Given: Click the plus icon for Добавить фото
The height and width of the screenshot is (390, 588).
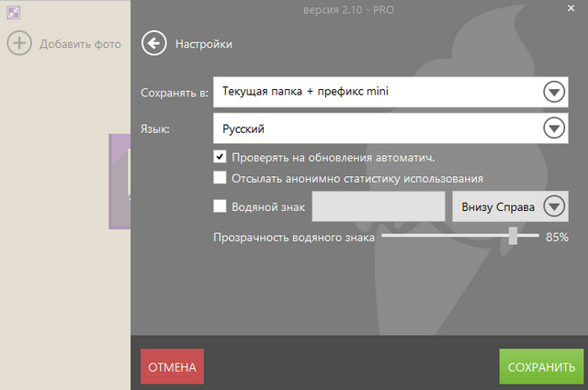Looking at the screenshot, I should [19, 43].
